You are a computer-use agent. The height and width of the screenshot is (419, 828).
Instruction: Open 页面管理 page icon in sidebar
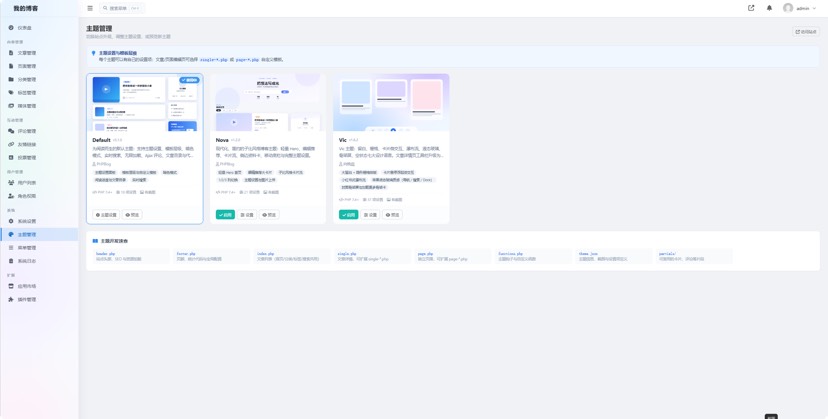(x=11, y=66)
